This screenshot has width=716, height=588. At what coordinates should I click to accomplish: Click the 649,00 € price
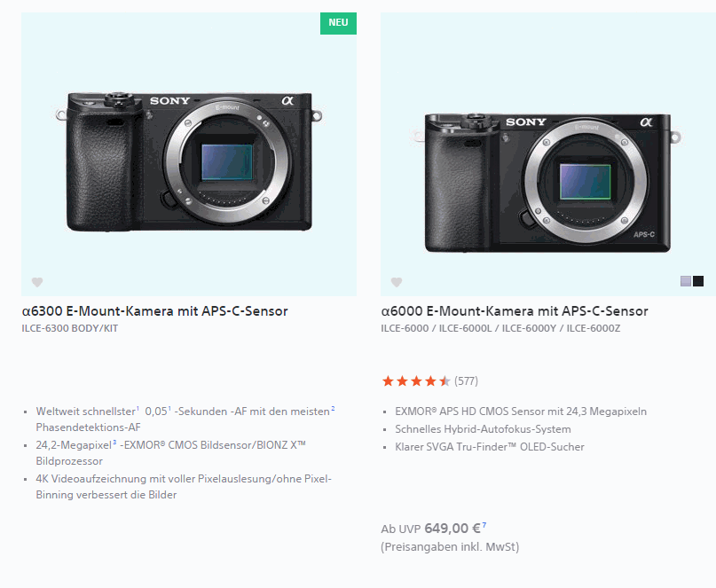pos(452,528)
